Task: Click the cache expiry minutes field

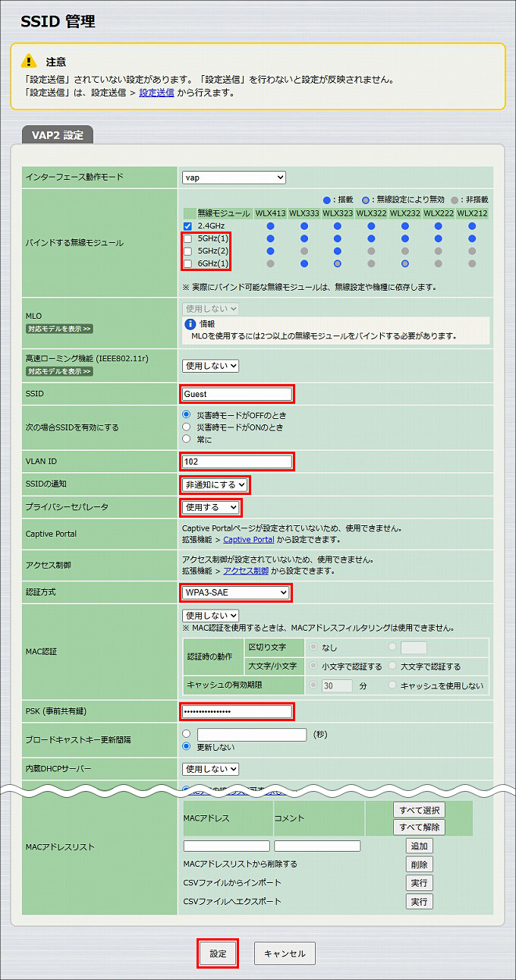Action: click(337, 685)
